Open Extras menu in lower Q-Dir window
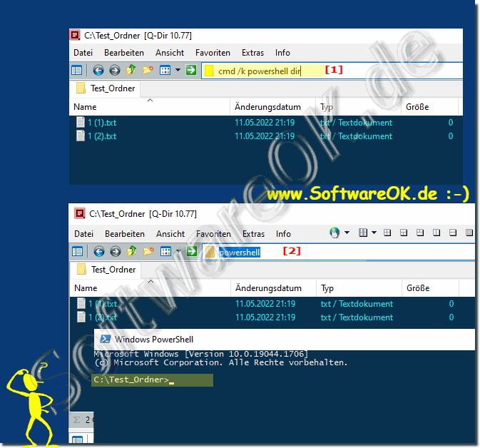480x448 pixels. pos(253,234)
